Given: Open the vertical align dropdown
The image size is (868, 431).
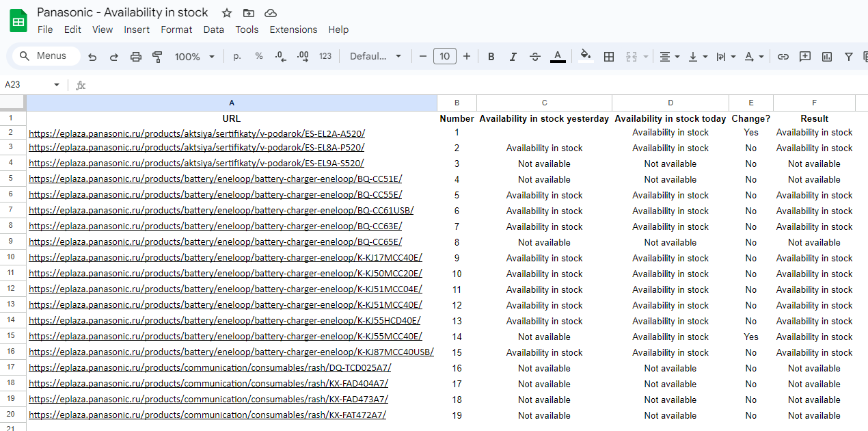Looking at the screenshot, I should [698, 57].
